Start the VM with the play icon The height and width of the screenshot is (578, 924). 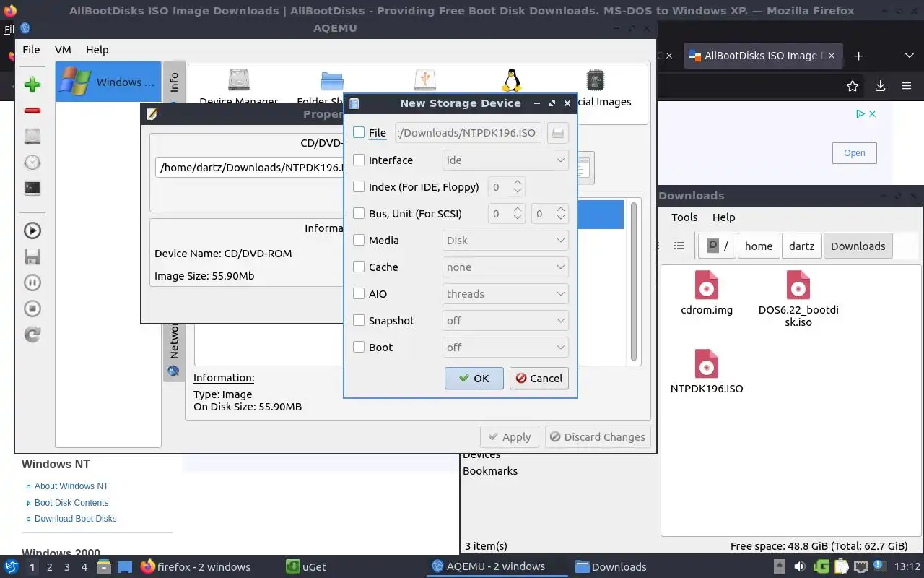coord(32,230)
